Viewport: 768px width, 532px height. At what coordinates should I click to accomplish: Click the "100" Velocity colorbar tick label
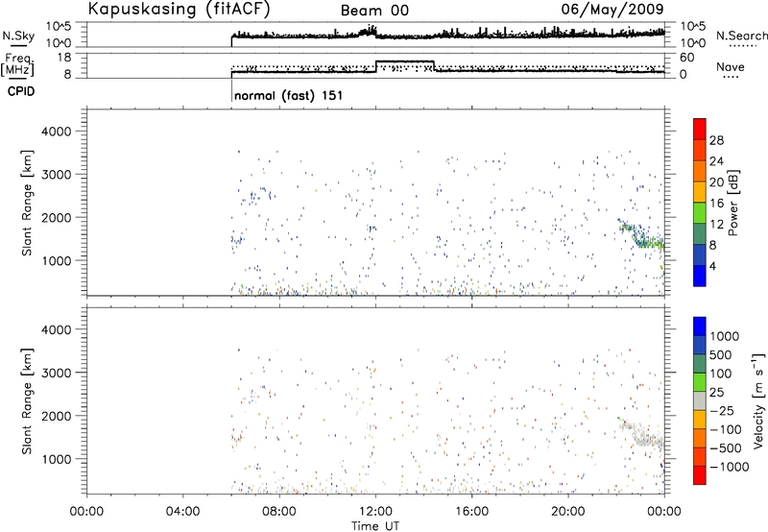[x=721, y=374]
